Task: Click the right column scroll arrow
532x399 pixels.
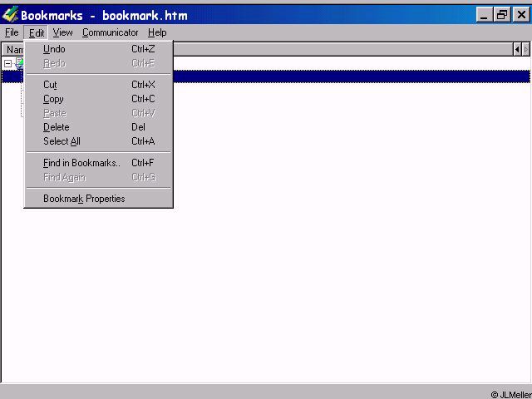Action: point(525,50)
